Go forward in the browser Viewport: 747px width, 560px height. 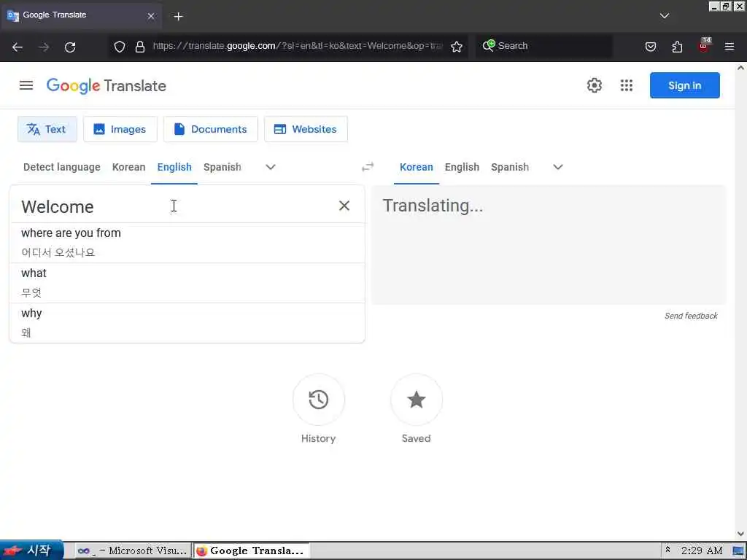click(44, 47)
